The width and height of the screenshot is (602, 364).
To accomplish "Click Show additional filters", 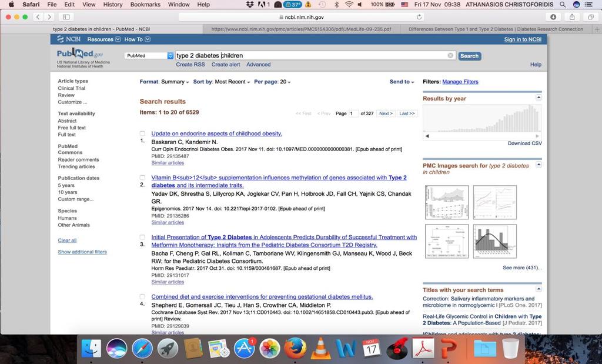I will click(82, 252).
